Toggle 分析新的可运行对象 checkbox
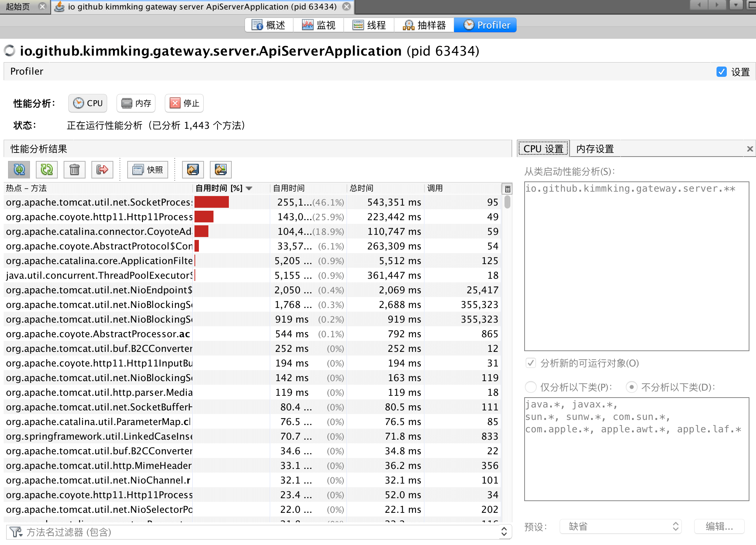This screenshot has width=756, height=545. [530, 363]
